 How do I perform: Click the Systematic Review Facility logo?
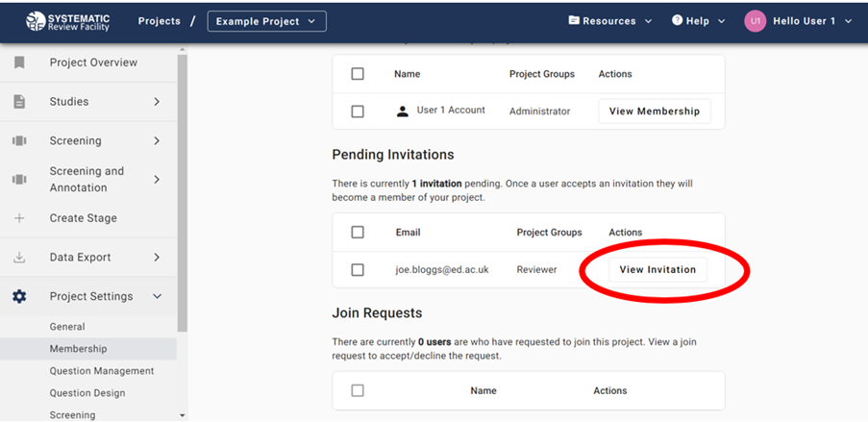coord(65,20)
